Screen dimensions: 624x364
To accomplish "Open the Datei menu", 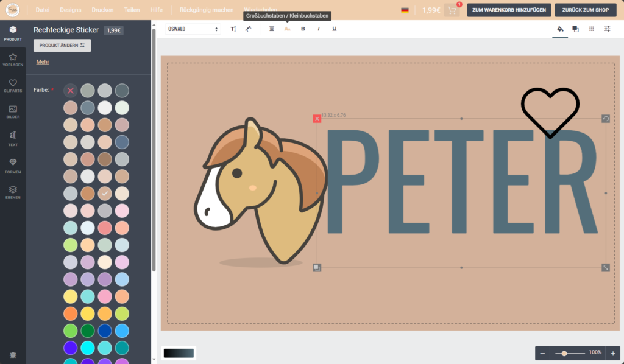I will [x=43, y=10].
